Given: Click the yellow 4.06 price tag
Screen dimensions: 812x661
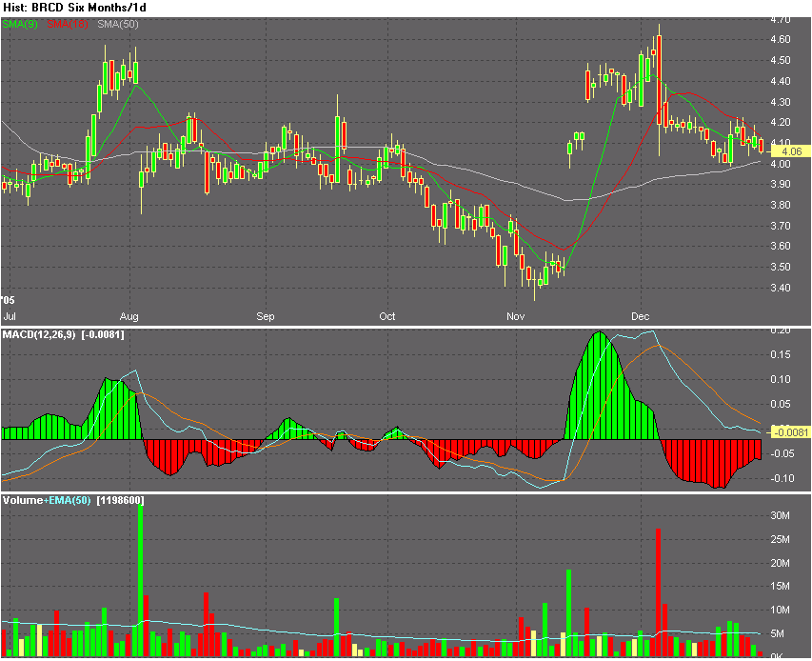Looking at the screenshot, I should pos(792,150).
